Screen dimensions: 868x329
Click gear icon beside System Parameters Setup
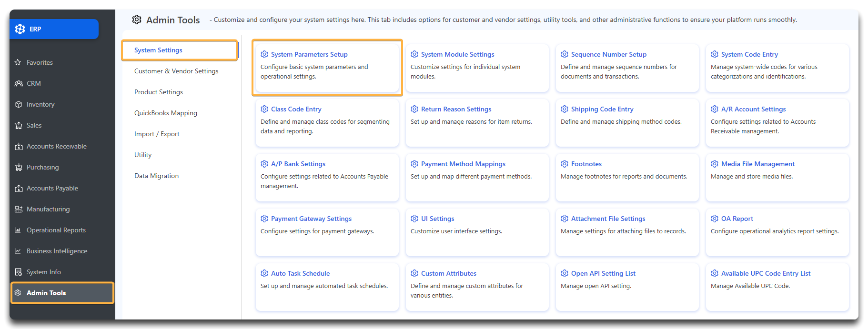(264, 54)
